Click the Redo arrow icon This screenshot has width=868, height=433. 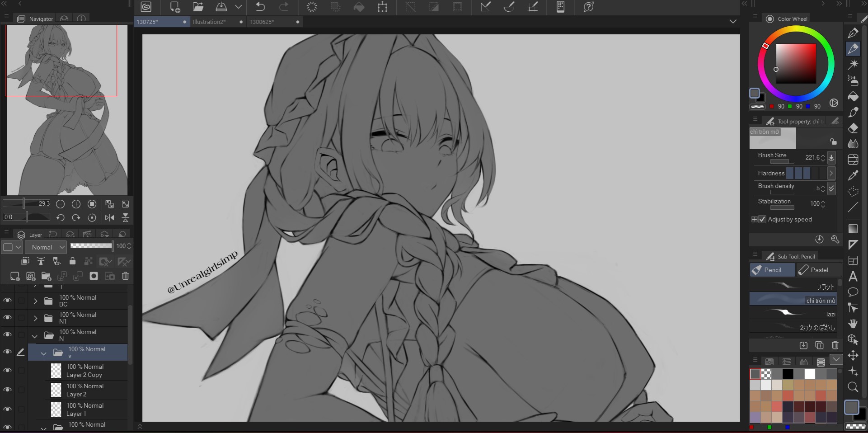coord(284,7)
